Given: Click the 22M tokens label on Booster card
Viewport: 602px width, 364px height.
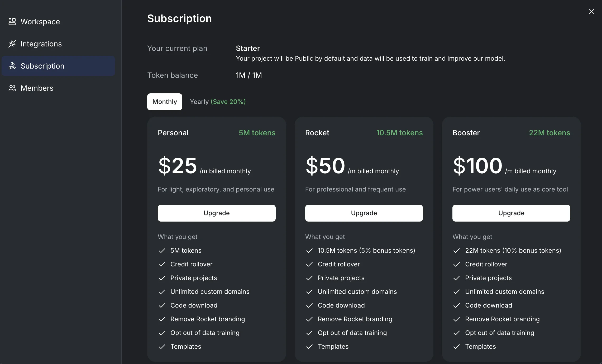Looking at the screenshot, I should tap(549, 133).
